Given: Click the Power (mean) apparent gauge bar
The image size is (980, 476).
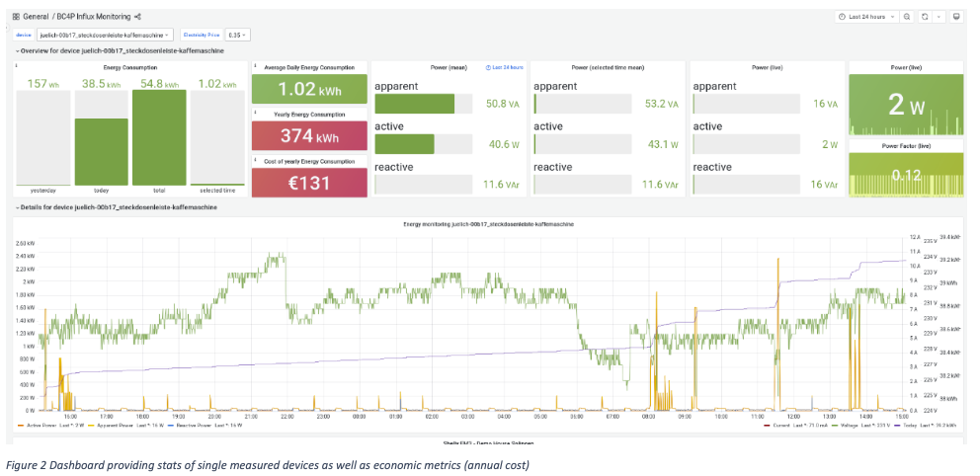Looking at the screenshot, I should [423, 105].
